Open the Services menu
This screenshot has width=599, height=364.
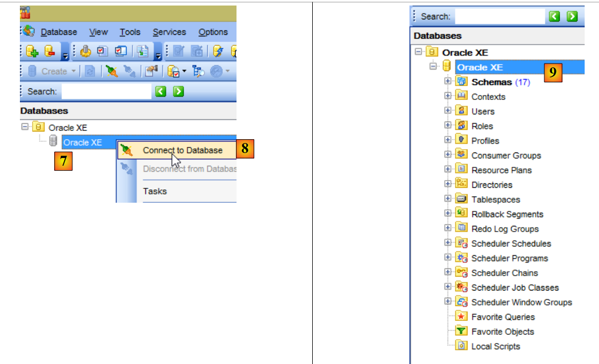pyautogui.click(x=169, y=32)
